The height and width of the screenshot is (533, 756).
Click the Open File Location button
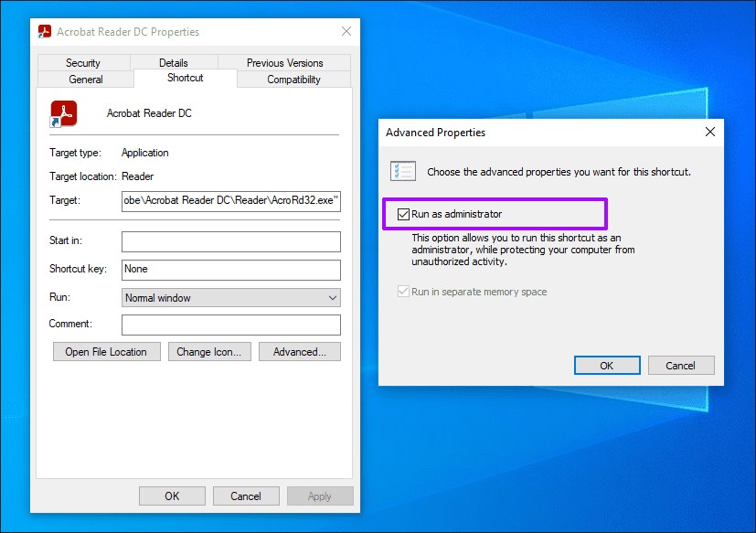tap(107, 352)
